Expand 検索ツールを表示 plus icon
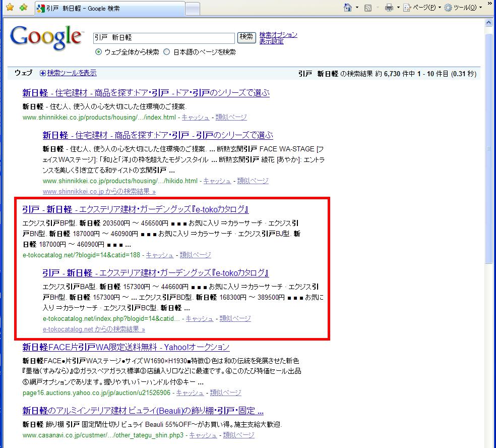The image size is (496, 448). click(43, 73)
